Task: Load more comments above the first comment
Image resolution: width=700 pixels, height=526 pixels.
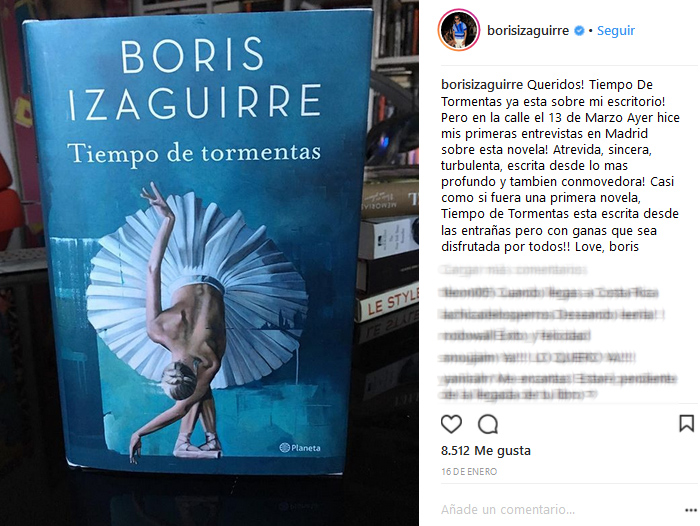Action: pyautogui.click(x=513, y=270)
